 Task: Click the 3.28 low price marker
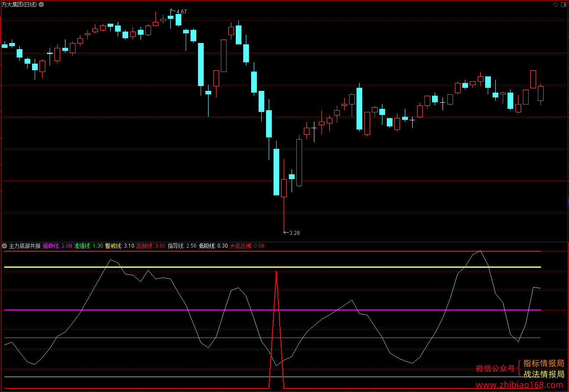[295, 233]
